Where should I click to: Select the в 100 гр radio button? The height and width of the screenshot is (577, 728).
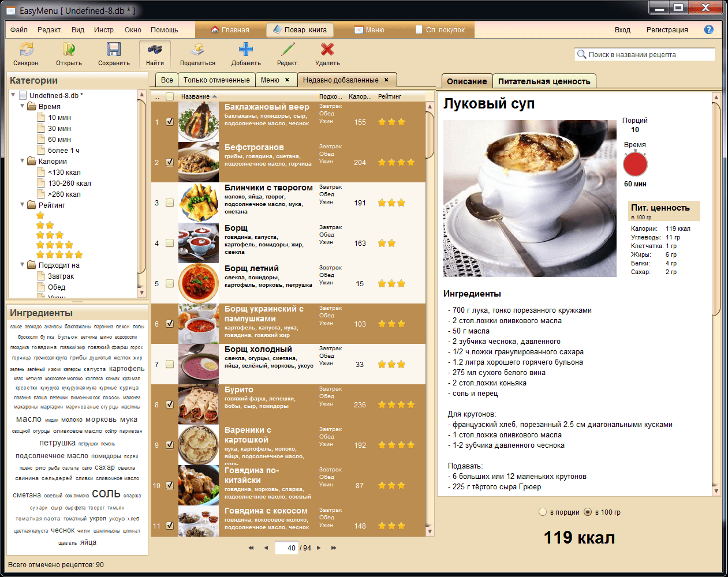pyautogui.click(x=588, y=512)
